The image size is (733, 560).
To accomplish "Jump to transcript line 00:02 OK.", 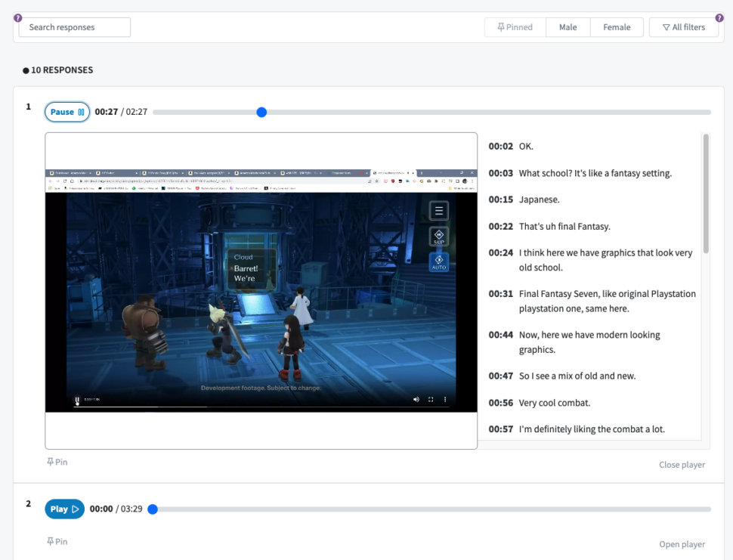I will [x=511, y=147].
